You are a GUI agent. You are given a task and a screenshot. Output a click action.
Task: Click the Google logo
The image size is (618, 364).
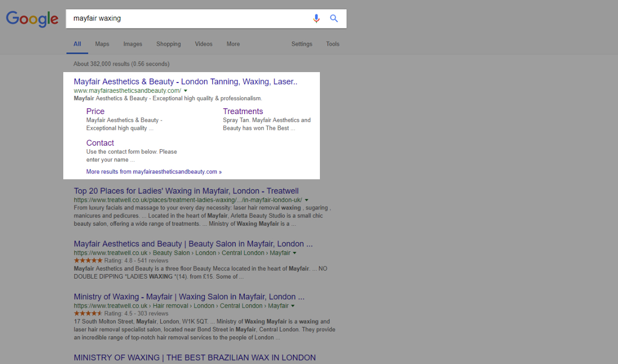point(32,19)
